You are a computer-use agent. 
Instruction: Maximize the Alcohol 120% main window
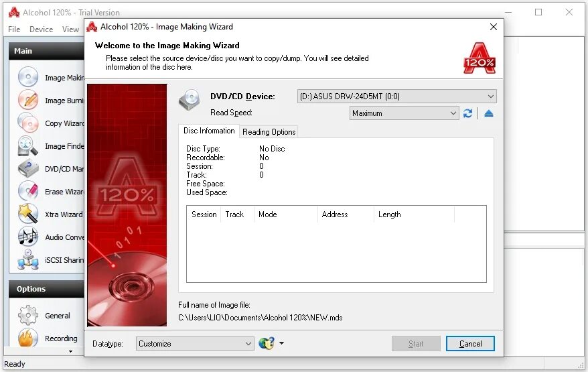tap(538, 12)
